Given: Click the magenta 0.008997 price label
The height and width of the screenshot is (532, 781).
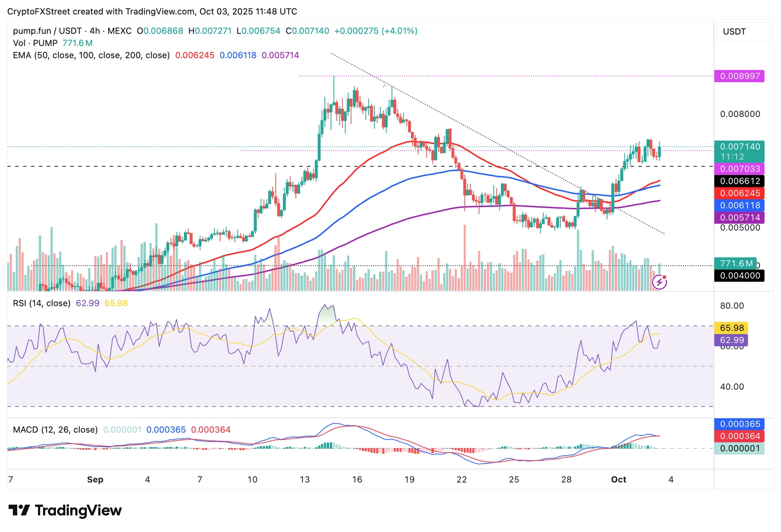Looking at the screenshot, I should pos(739,76).
